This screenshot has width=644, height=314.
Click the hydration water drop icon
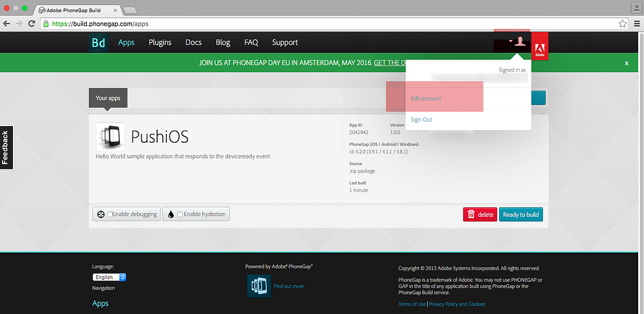pyautogui.click(x=171, y=214)
